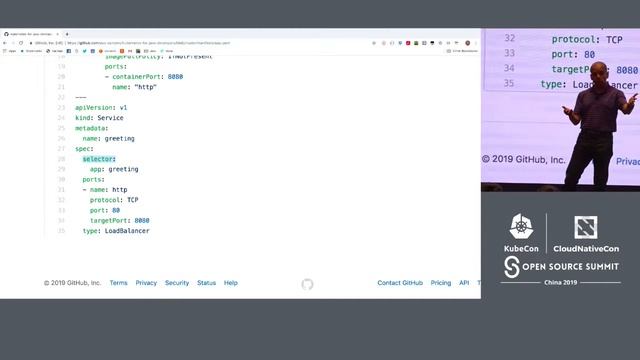Click the '© 2019 GitHub, Inc.' footer text
This screenshot has height=360, width=640.
[x=72, y=283]
